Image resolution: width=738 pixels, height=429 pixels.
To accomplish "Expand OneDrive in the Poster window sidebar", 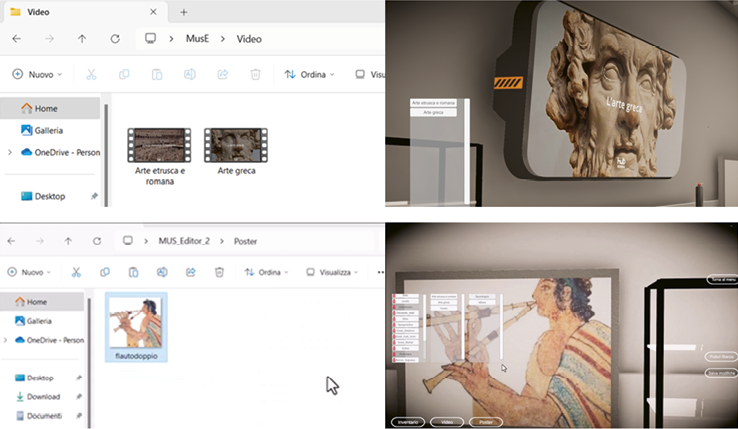I will click(6, 340).
